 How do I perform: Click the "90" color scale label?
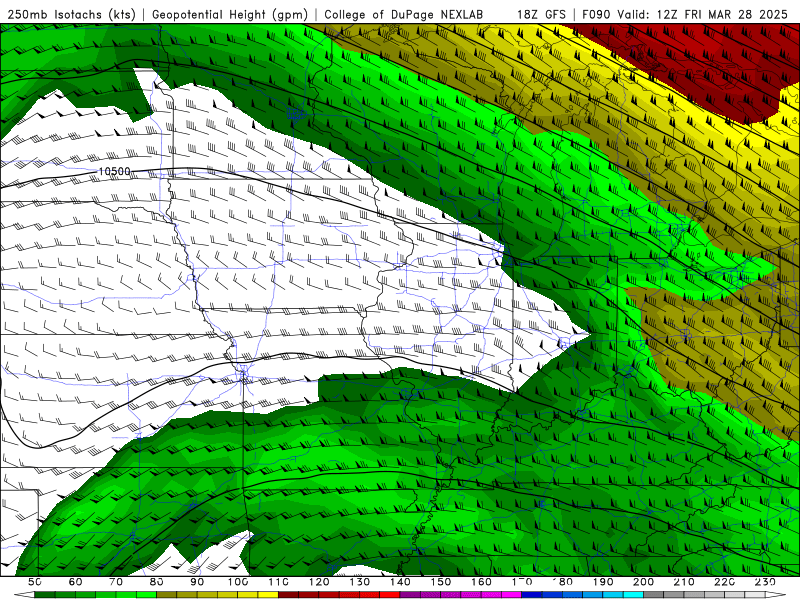point(197,582)
